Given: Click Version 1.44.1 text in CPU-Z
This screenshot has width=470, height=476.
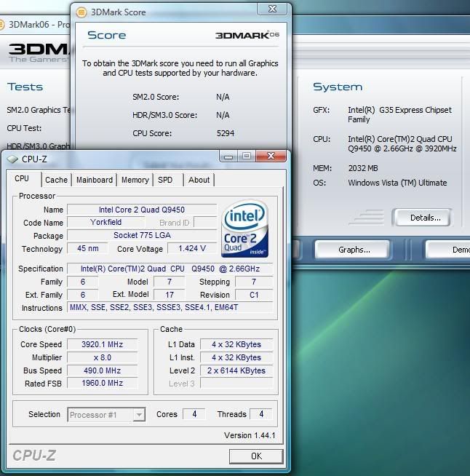Looking at the screenshot, I should (250, 435).
